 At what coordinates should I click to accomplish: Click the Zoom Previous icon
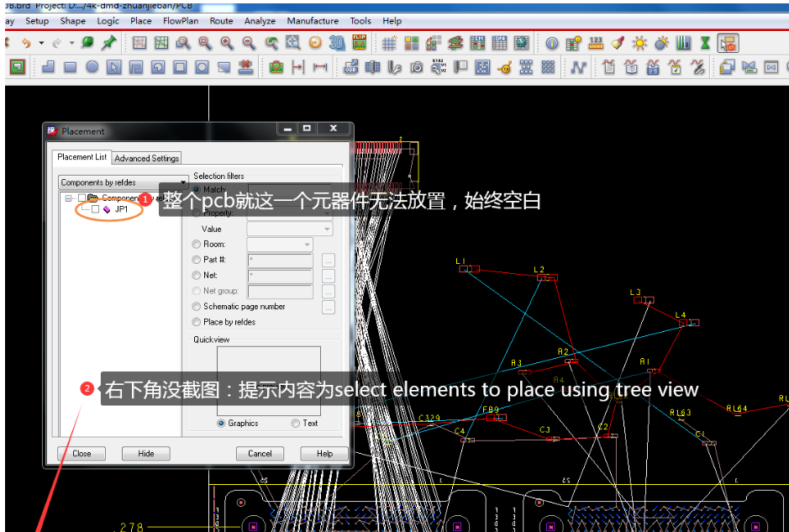[x=271, y=44]
